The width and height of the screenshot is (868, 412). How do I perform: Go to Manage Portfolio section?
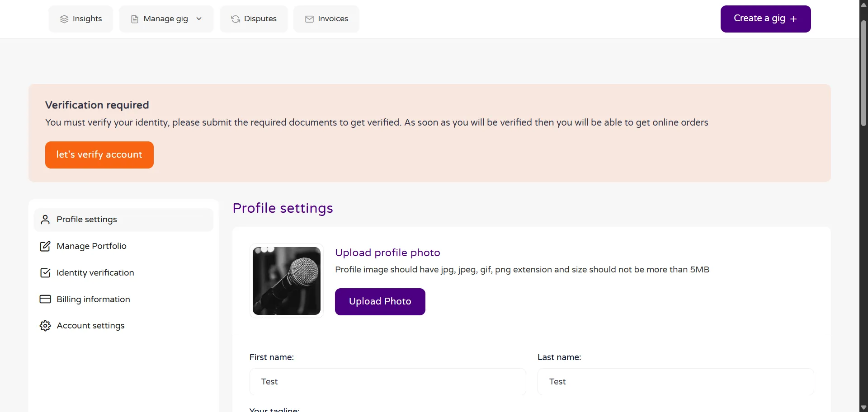point(91,246)
